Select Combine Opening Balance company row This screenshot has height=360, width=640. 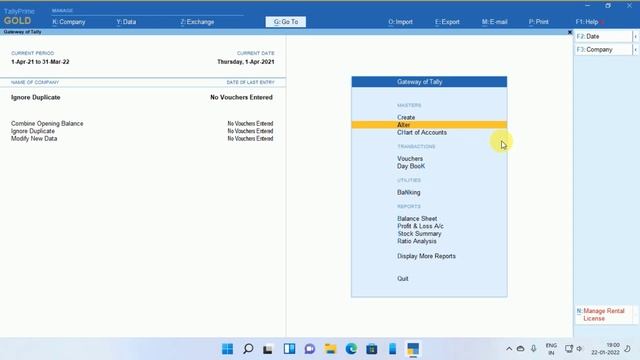142,123
